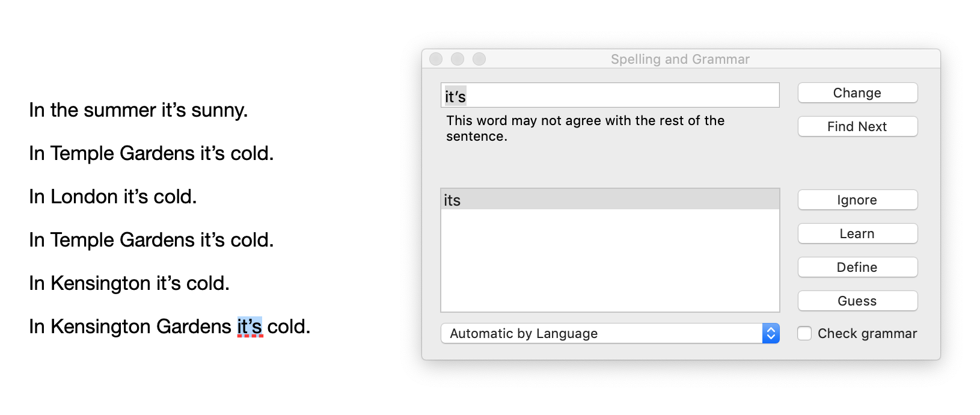Click the Learn button

click(x=857, y=234)
